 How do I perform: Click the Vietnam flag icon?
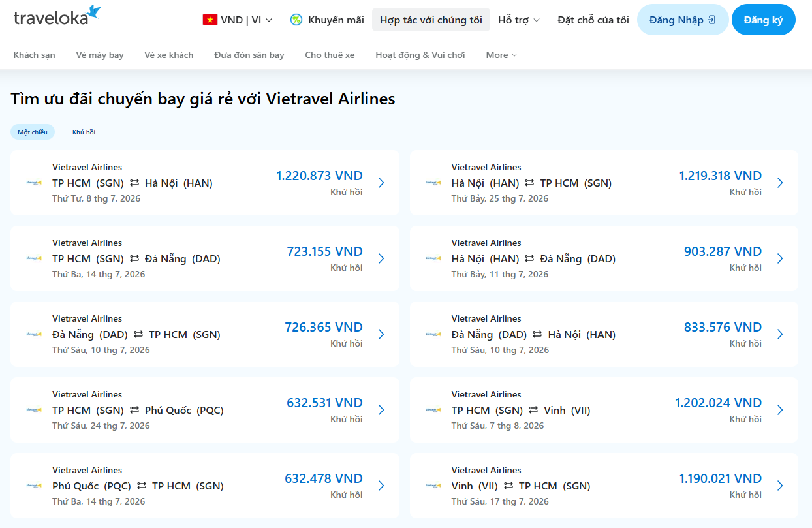[x=210, y=20]
